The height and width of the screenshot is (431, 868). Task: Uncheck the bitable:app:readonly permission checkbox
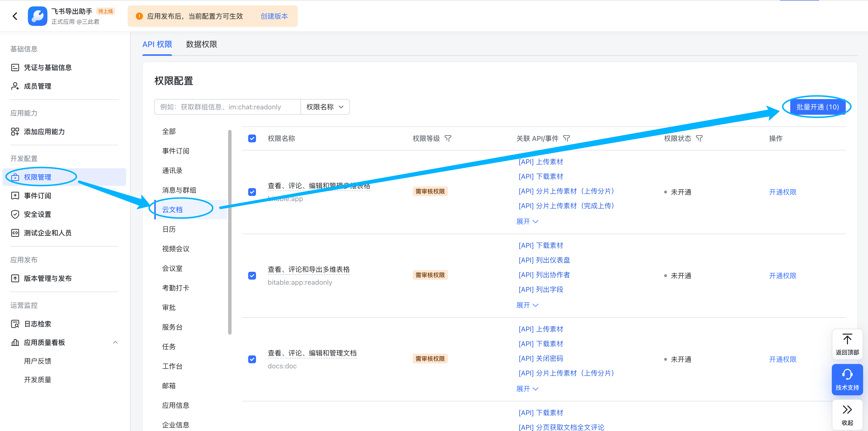pos(252,276)
